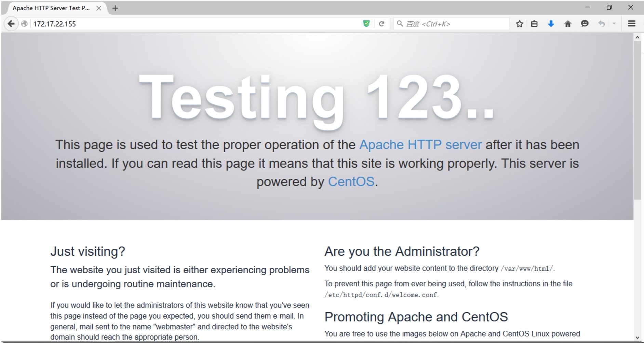Go back with the back arrow button

[x=11, y=24]
